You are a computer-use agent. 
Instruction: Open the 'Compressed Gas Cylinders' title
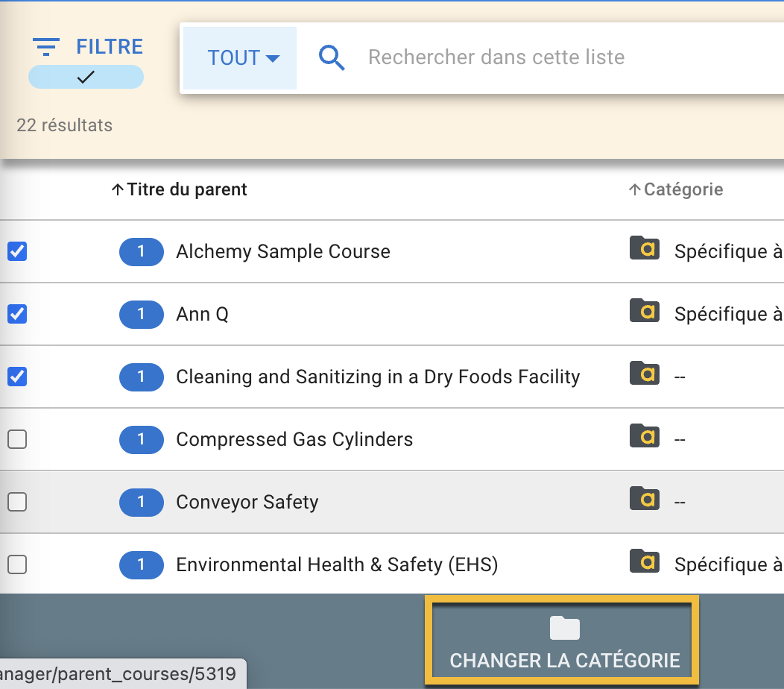click(294, 439)
